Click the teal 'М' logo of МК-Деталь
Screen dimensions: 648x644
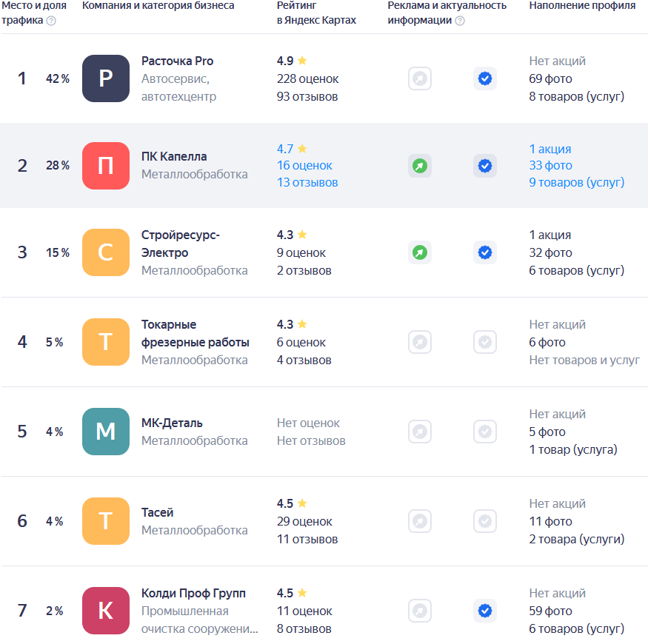[x=106, y=432]
